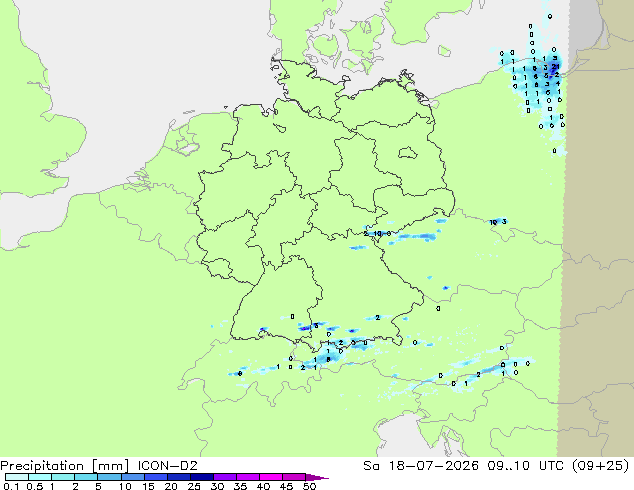This screenshot has width=634, height=490.
Task: Click the '21' precipitation value on the map
Action: click(556, 66)
